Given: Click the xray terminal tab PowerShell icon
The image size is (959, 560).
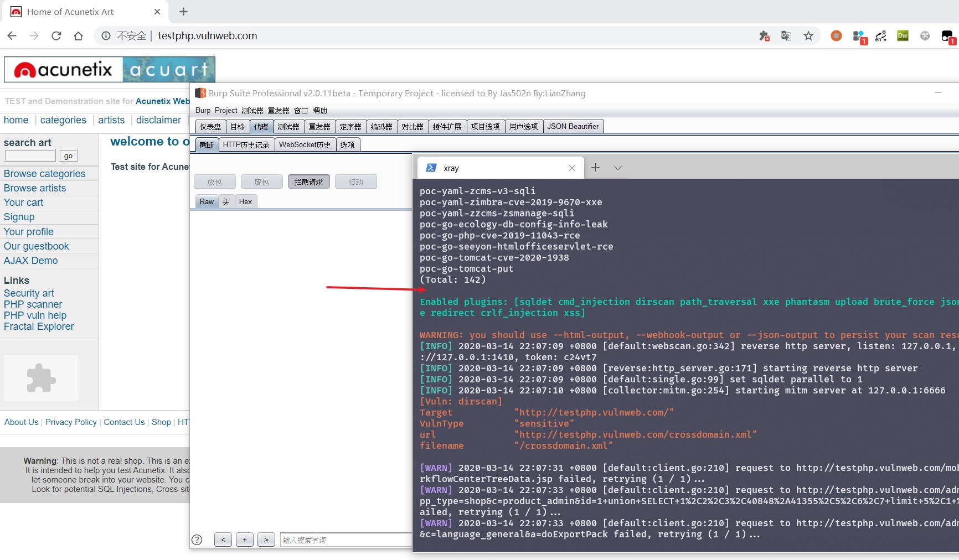Looking at the screenshot, I should tap(431, 168).
